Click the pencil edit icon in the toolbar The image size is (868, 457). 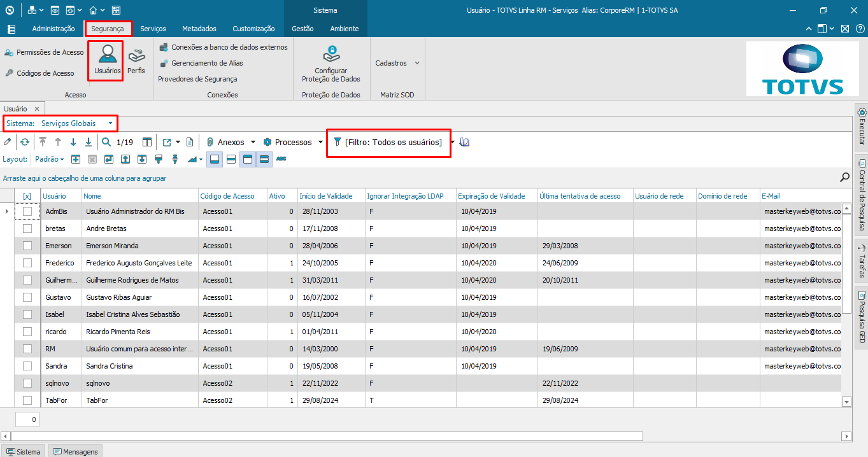tap(8, 142)
